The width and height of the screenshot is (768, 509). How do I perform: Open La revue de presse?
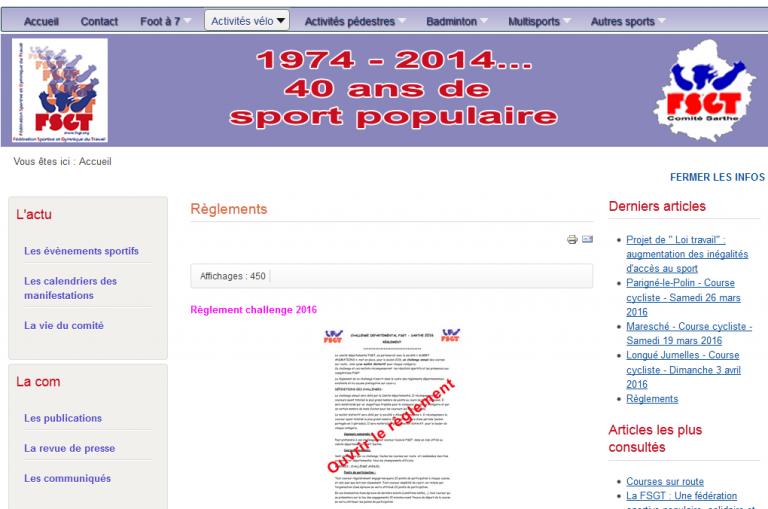click(70, 448)
